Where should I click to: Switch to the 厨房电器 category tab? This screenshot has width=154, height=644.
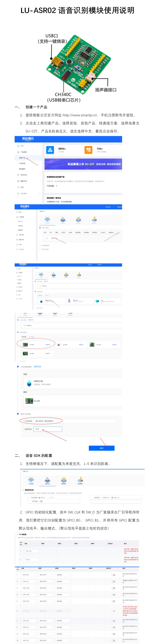pyautogui.click(x=78, y=233)
